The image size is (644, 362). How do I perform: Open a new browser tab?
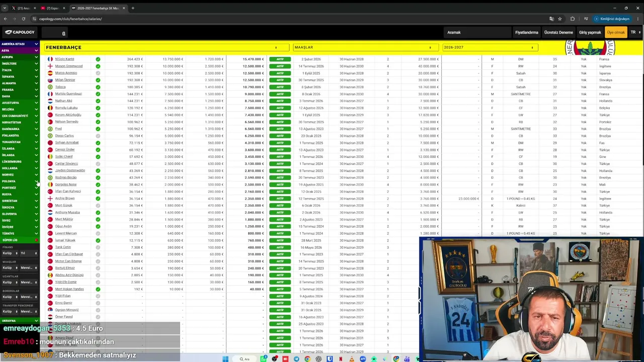click(133, 8)
